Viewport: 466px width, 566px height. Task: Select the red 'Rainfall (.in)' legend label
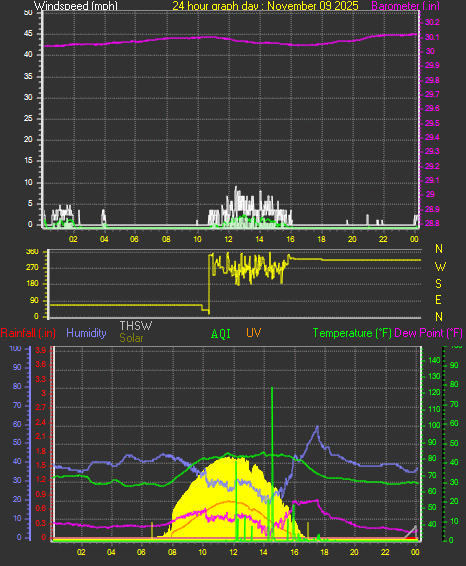(28, 333)
